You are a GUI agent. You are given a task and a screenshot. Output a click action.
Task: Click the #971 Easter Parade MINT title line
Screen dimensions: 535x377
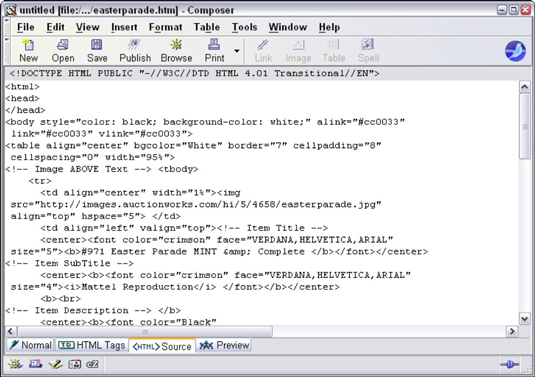coord(219,252)
